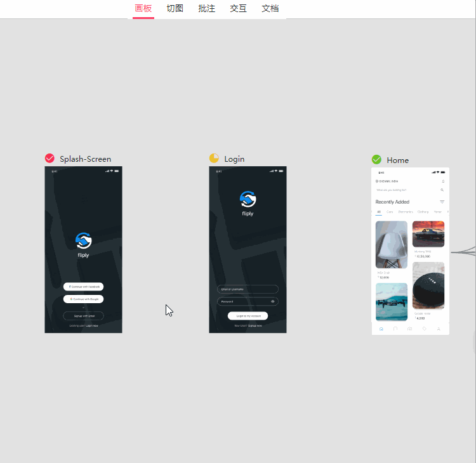Click the Email or Username field in Login
476x463 pixels.
click(x=248, y=289)
